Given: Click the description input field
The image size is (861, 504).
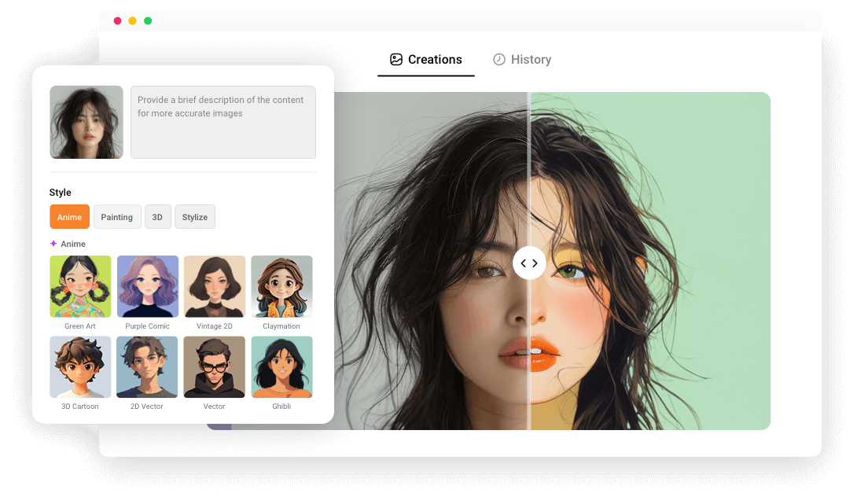Looking at the screenshot, I should pyautogui.click(x=223, y=122).
